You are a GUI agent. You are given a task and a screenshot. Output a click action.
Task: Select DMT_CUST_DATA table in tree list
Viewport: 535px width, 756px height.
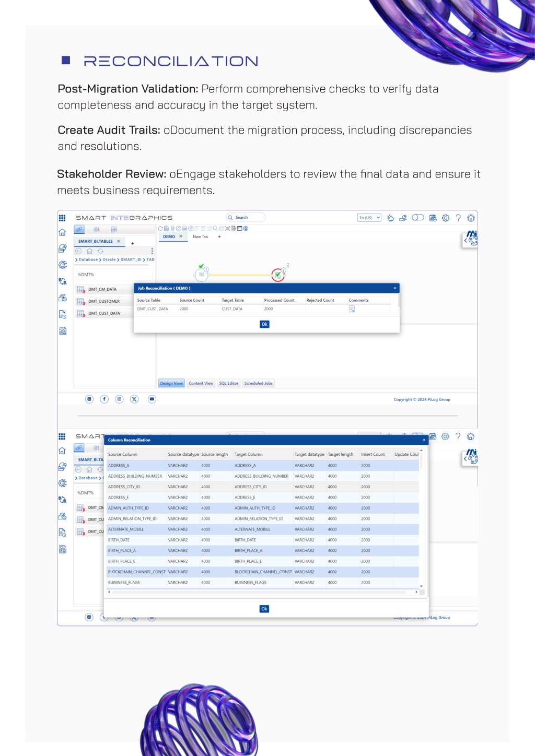coord(104,313)
